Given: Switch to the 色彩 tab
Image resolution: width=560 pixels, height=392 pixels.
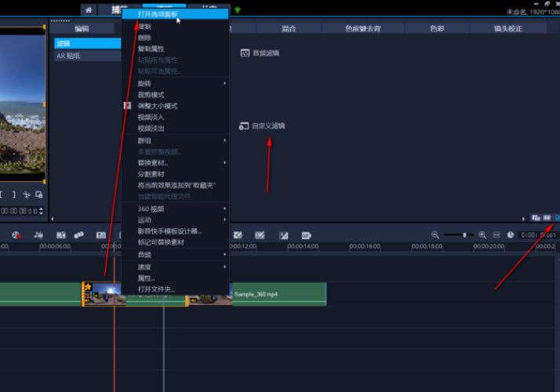Looking at the screenshot, I should coord(435,28).
